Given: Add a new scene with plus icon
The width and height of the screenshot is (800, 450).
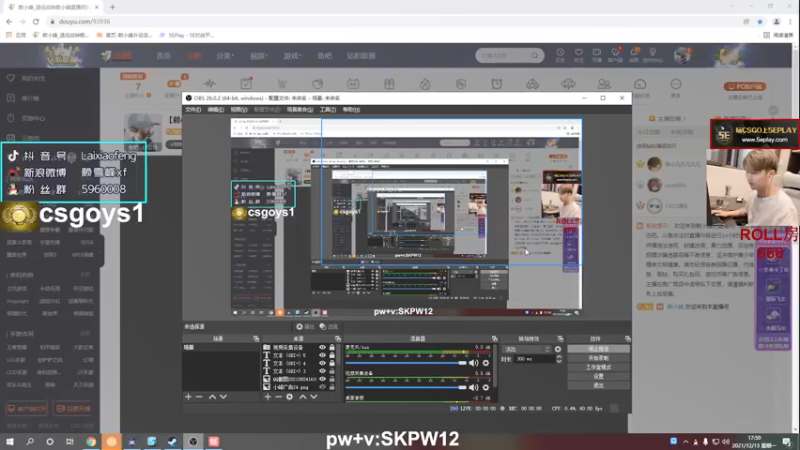Looking at the screenshot, I should pyautogui.click(x=188, y=396).
